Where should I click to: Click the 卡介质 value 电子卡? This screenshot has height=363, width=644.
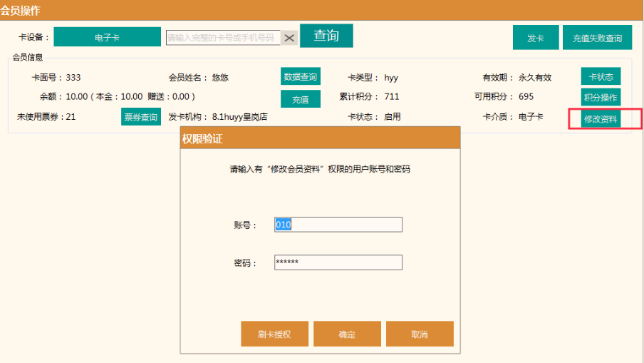point(531,117)
